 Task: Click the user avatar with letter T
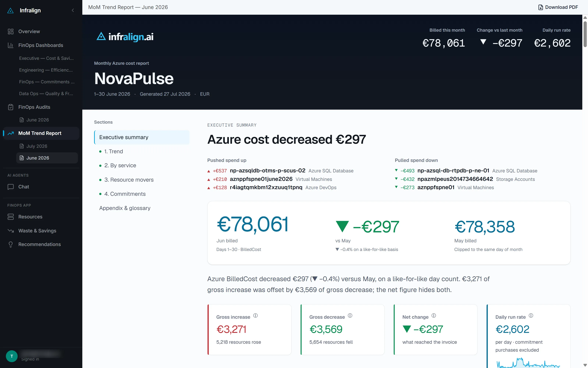point(12,356)
